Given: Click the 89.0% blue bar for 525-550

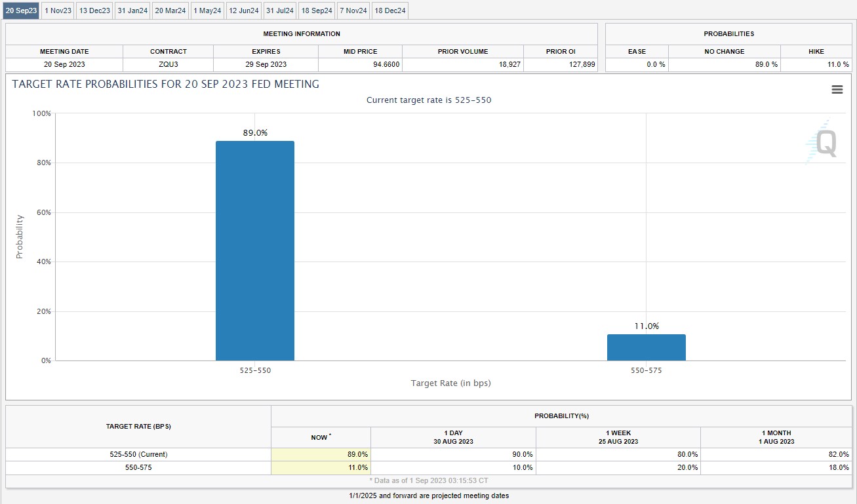Looking at the screenshot, I should pos(255,250).
